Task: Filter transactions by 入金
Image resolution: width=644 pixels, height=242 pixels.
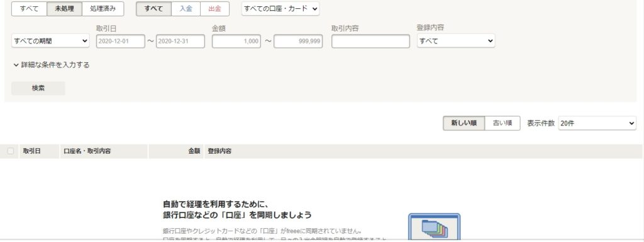Action: (x=186, y=9)
